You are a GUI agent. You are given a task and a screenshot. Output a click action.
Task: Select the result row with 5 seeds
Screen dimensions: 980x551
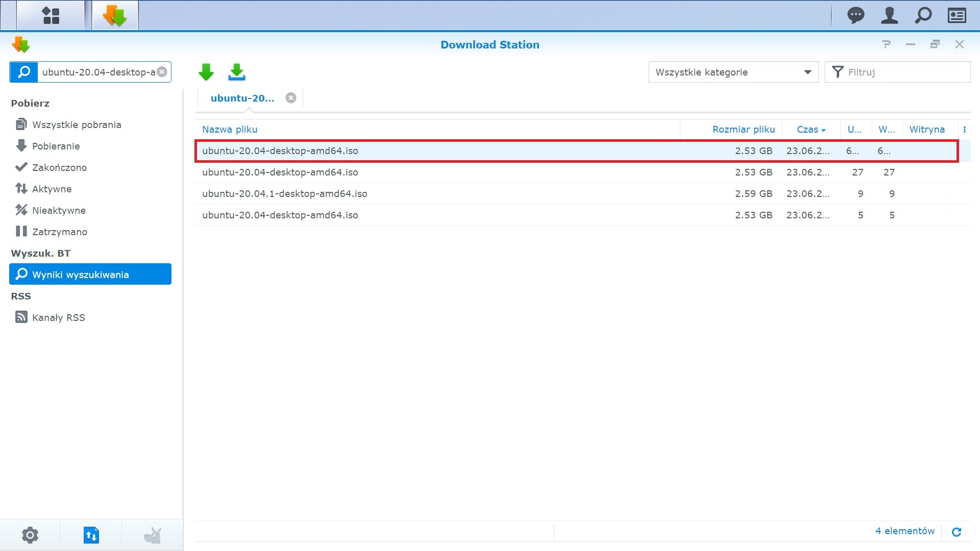[x=582, y=215]
